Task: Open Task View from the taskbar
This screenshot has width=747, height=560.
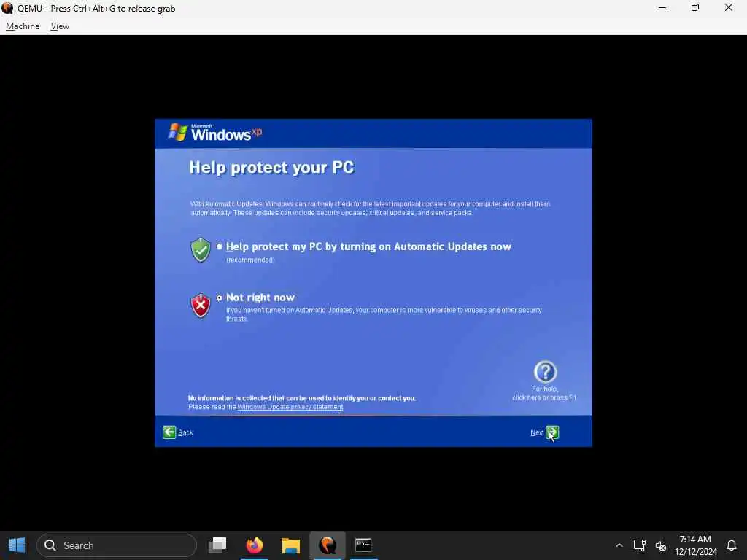Action: [217, 545]
